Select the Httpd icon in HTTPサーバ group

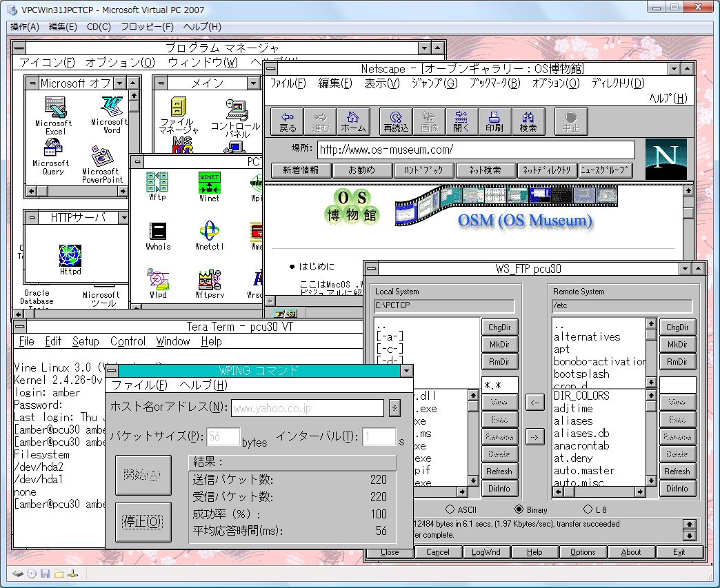pyautogui.click(x=70, y=259)
